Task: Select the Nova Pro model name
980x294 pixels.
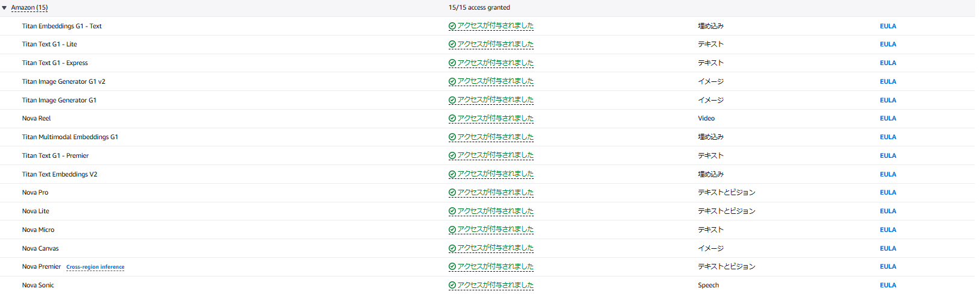Action: point(35,193)
